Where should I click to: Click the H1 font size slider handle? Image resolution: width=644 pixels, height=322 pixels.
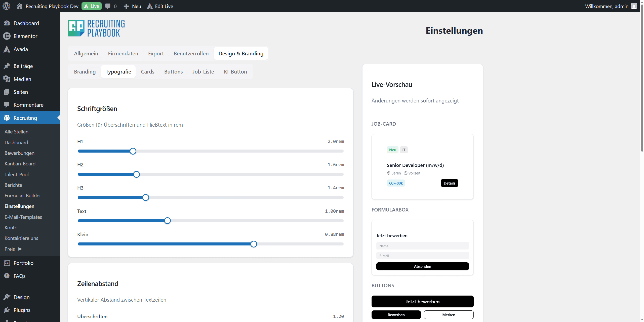[133, 151]
